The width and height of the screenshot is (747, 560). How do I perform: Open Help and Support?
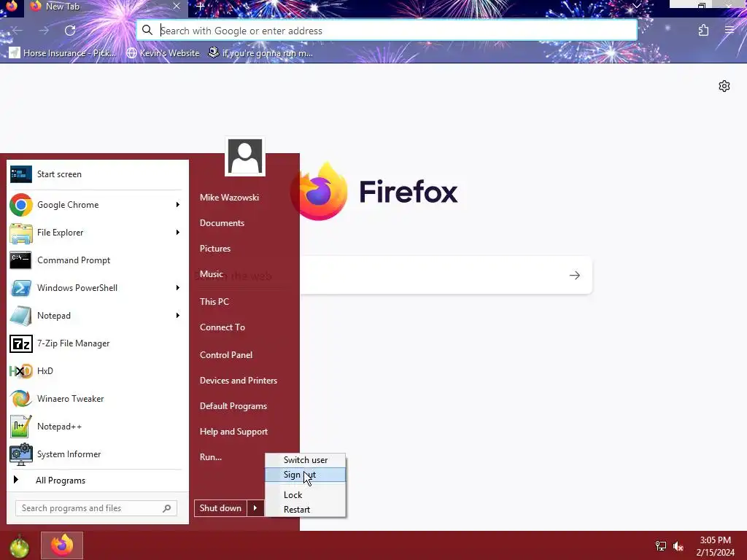[234, 432]
